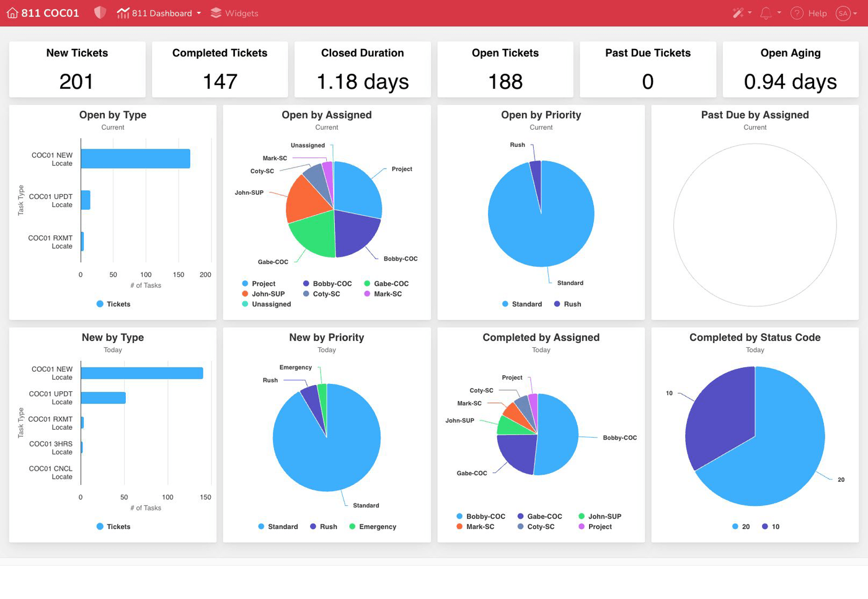Expand the user account dropdown caret
The height and width of the screenshot is (599, 868).
[x=855, y=13]
